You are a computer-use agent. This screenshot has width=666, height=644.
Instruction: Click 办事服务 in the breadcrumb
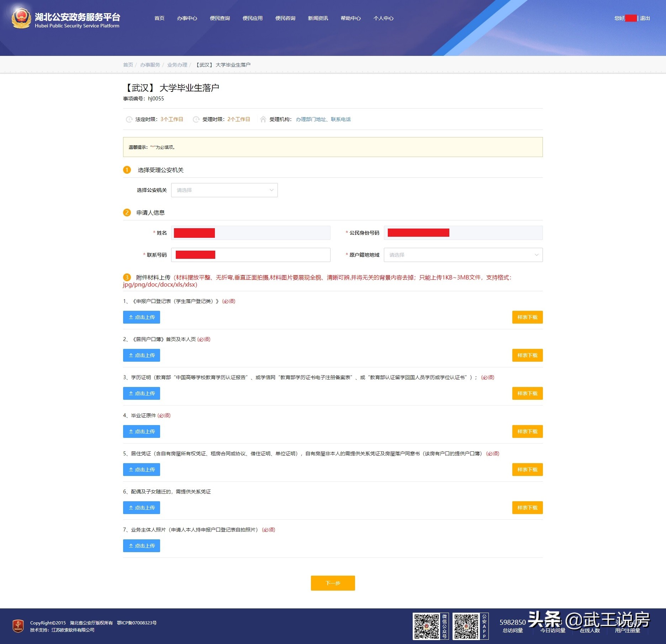click(x=150, y=65)
